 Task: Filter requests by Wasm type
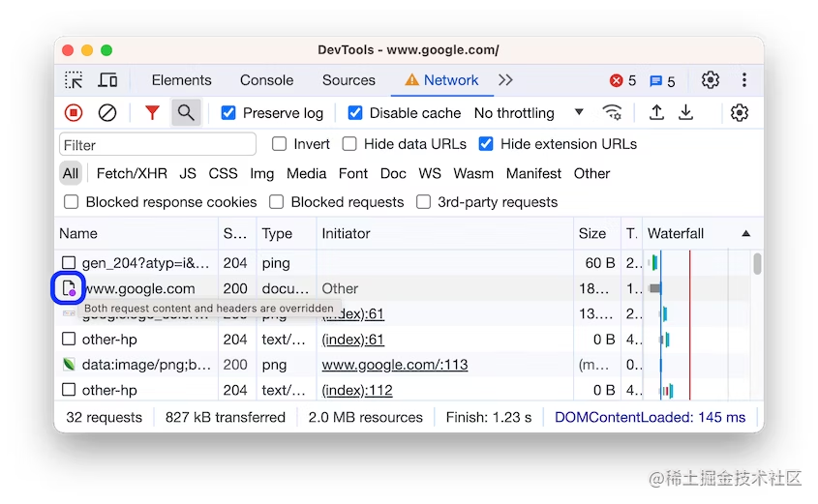tap(473, 173)
